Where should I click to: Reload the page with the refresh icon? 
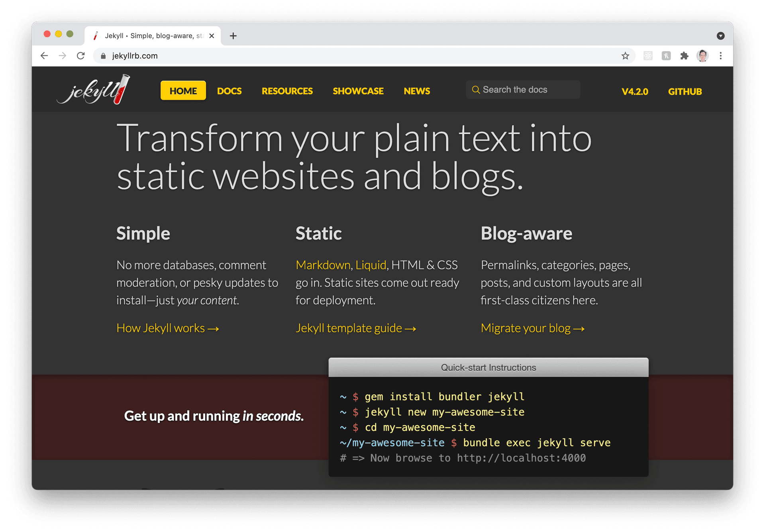(x=81, y=56)
